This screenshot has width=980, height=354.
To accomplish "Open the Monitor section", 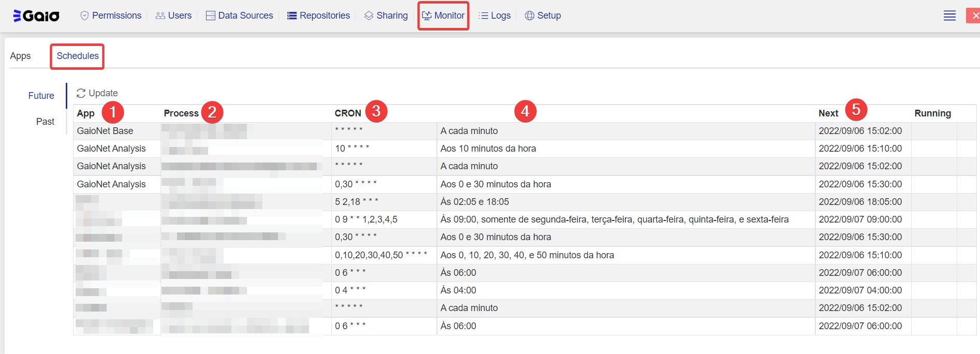I will tap(443, 16).
